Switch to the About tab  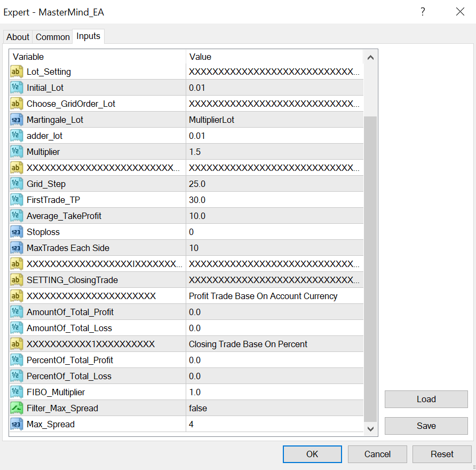click(x=18, y=37)
